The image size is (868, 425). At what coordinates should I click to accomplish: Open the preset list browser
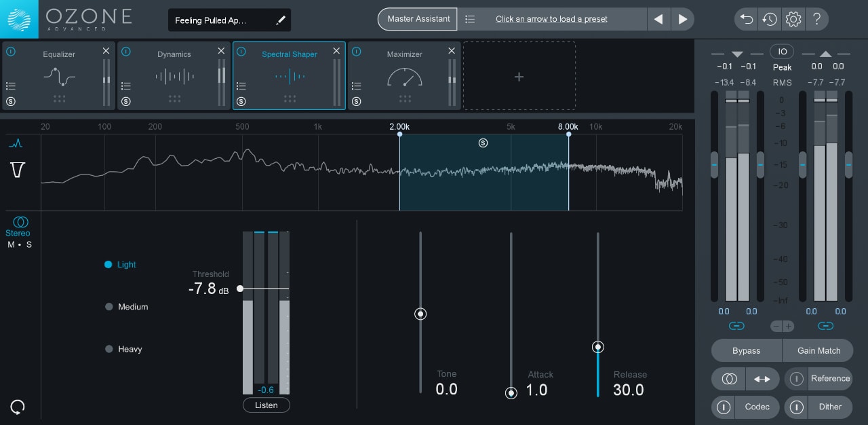pyautogui.click(x=471, y=19)
